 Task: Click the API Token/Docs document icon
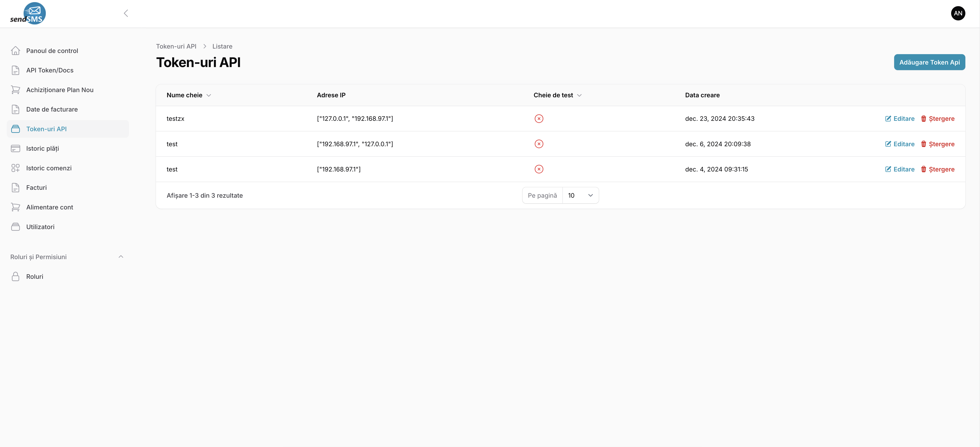coord(16,70)
